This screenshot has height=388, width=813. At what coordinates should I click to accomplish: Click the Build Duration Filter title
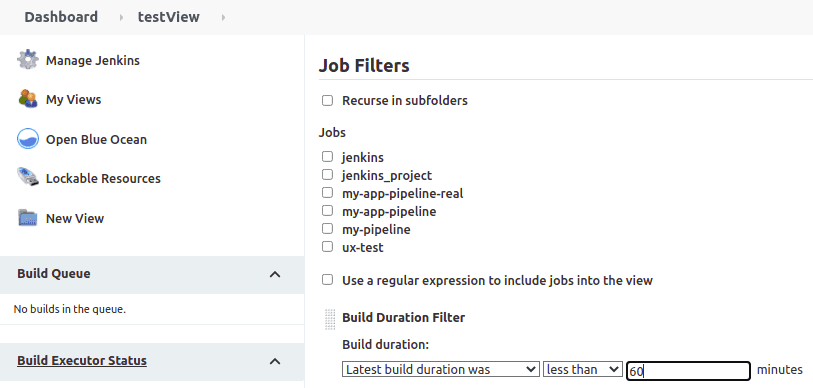403,317
